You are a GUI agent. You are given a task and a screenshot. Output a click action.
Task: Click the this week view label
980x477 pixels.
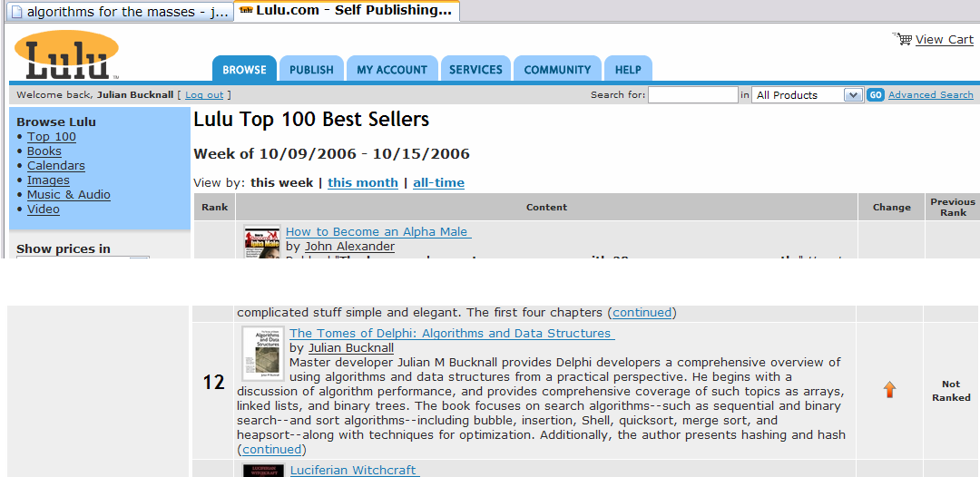coord(282,182)
